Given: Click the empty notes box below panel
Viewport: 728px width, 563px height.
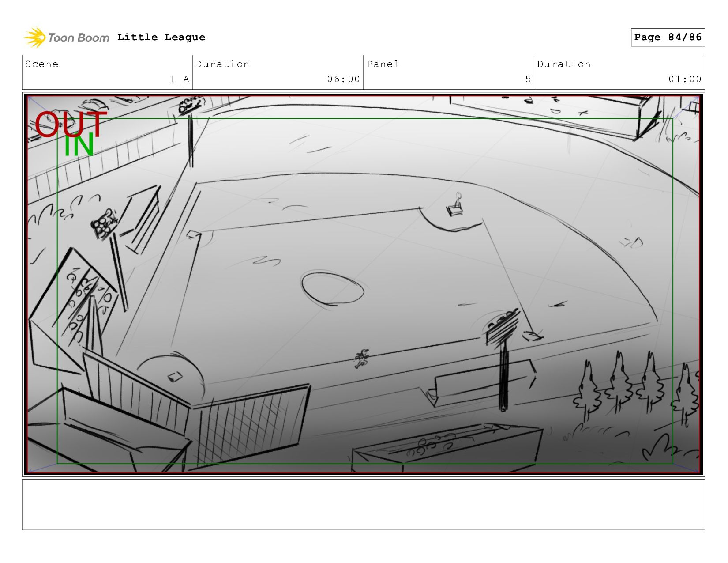Looking at the screenshot, I should tap(363, 505).
